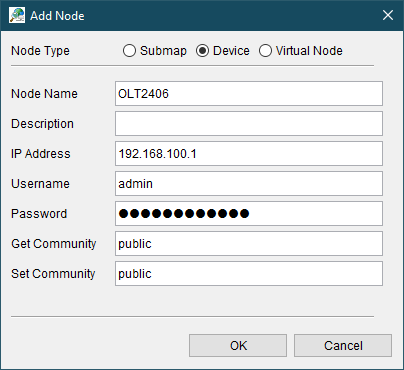Click into the empty Description field
404x370 pixels.
pyautogui.click(x=249, y=124)
